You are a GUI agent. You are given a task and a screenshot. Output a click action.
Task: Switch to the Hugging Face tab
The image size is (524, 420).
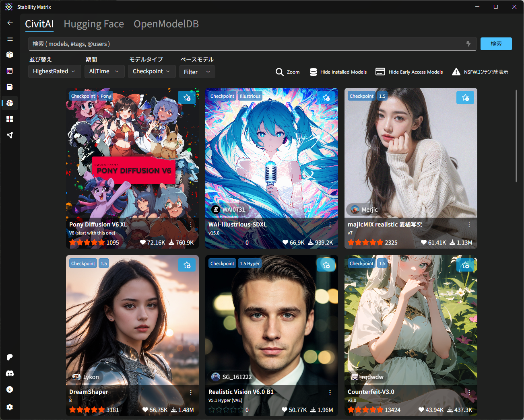pyautogui.click(x=94, y=24)
